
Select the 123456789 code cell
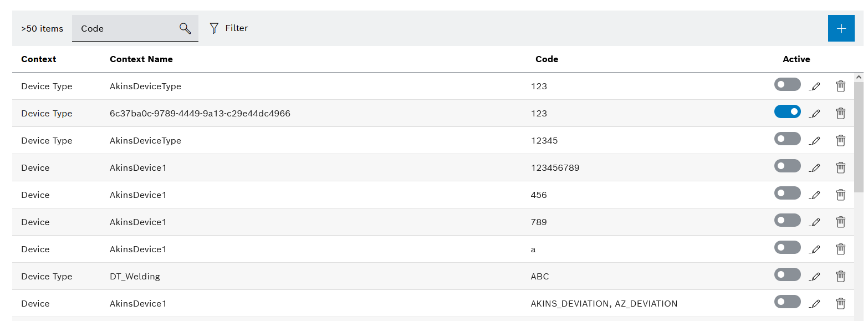(555, 168)
